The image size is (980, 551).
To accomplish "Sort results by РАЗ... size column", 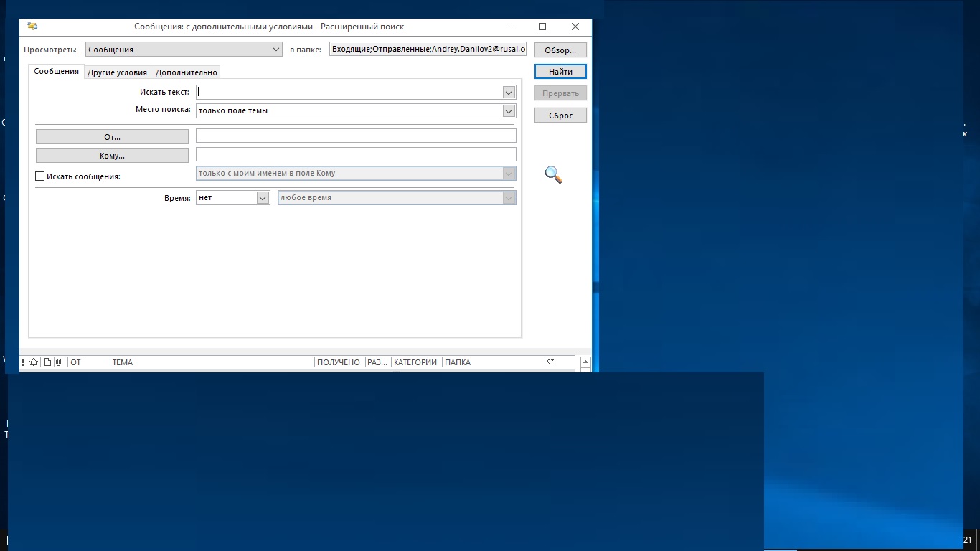I will click(377, 362).
